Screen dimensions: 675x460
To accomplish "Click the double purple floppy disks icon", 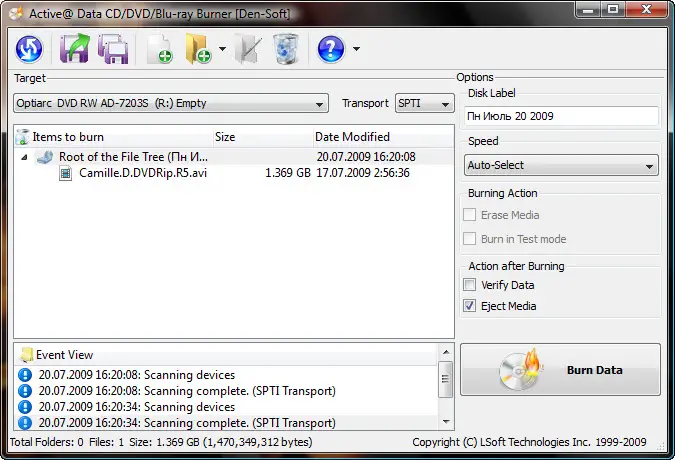I will (113, 49).
